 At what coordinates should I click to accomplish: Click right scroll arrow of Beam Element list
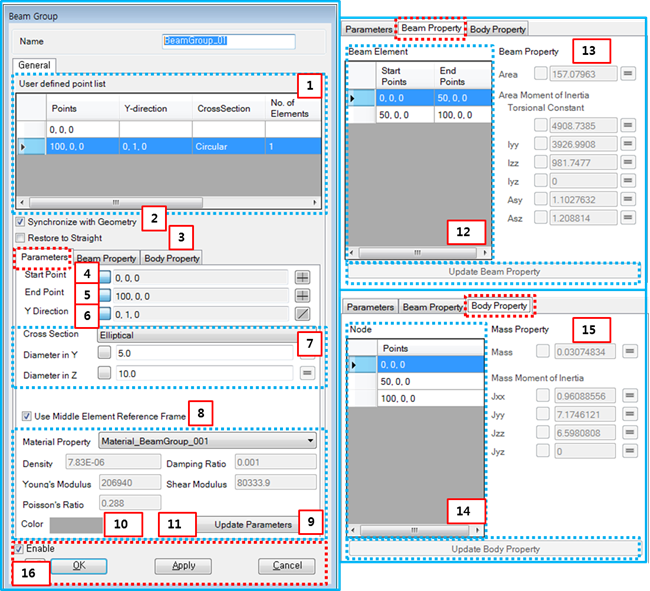[x=485, y=252]
